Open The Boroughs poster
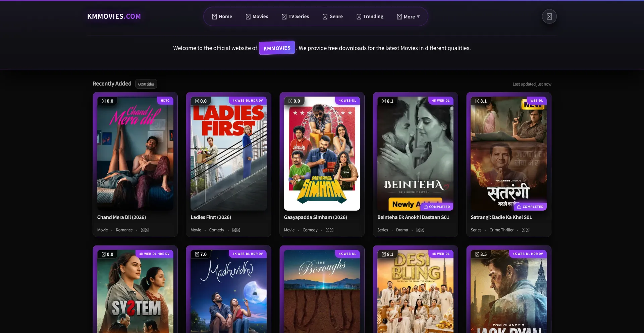The height and width of the screenshot is (333, 644). (x=322, y=291)
